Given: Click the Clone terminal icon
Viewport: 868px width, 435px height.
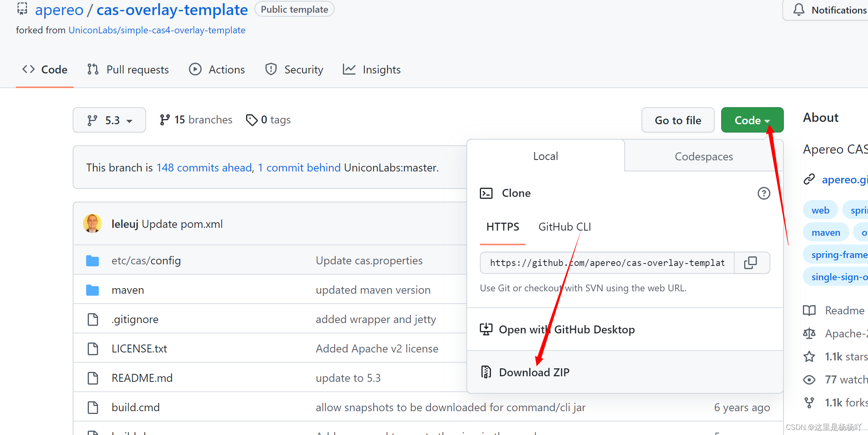Looking at the screenshot, I should tap(486, 193).
